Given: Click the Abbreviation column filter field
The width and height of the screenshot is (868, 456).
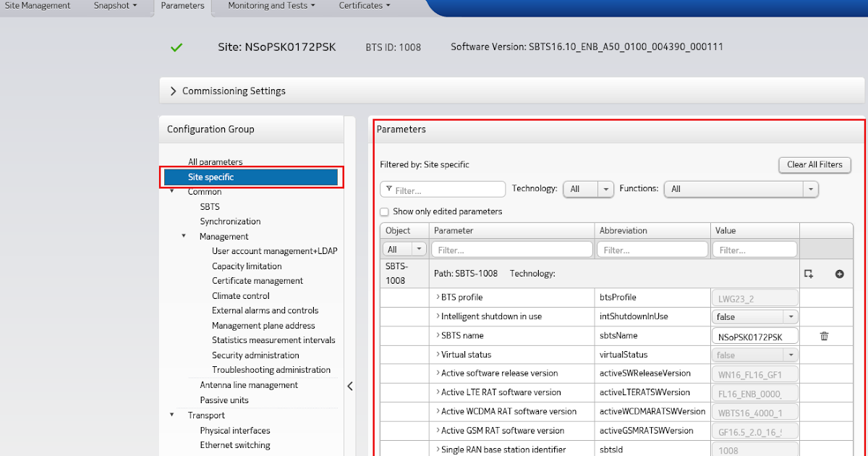Looking at the screenshot, I should point(652,248).
